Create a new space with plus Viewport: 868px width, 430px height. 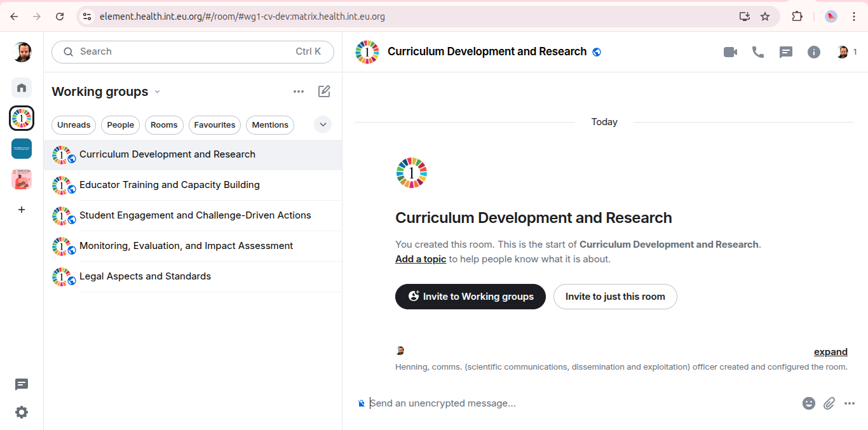(22, 210)
